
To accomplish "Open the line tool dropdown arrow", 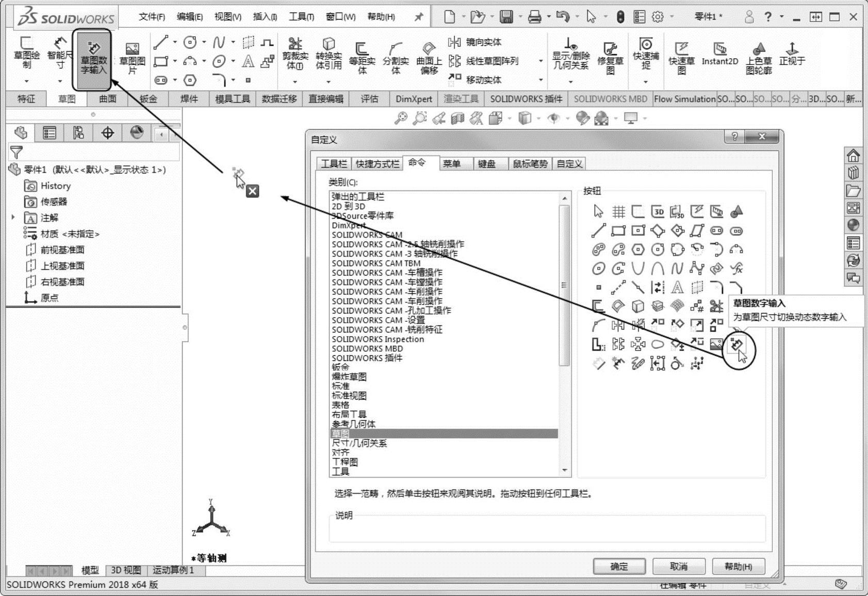I will point(175,42).
